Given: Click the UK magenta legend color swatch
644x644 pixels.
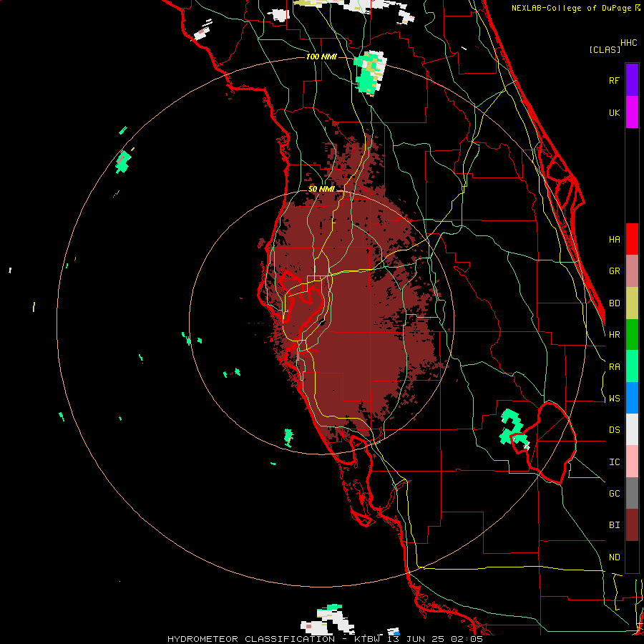Looking at the screenshot, I should (x=632, y=112).
